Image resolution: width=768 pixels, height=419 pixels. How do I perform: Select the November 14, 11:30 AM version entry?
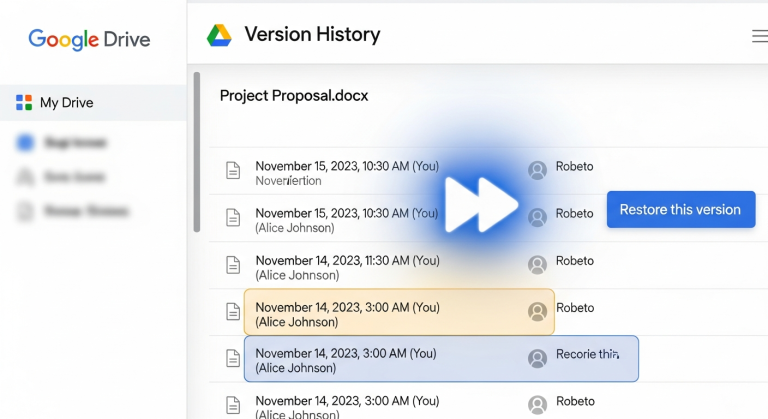[347, 267]
